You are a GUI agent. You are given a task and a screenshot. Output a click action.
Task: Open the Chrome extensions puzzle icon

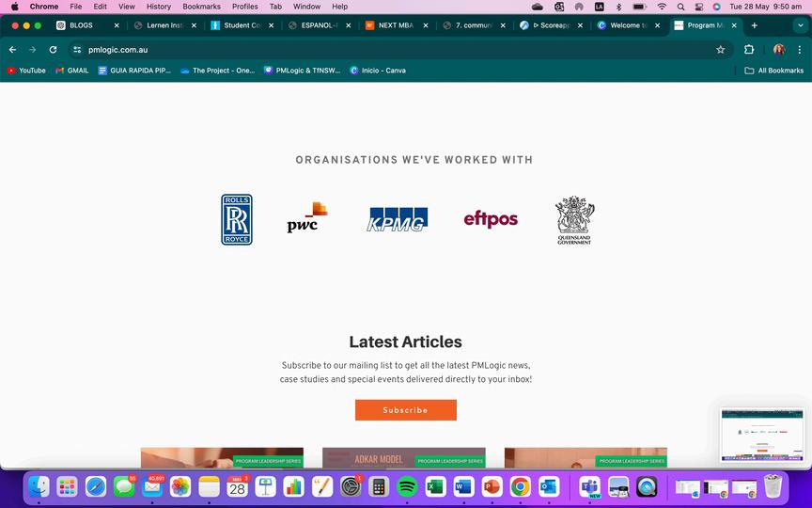[749, 50]
